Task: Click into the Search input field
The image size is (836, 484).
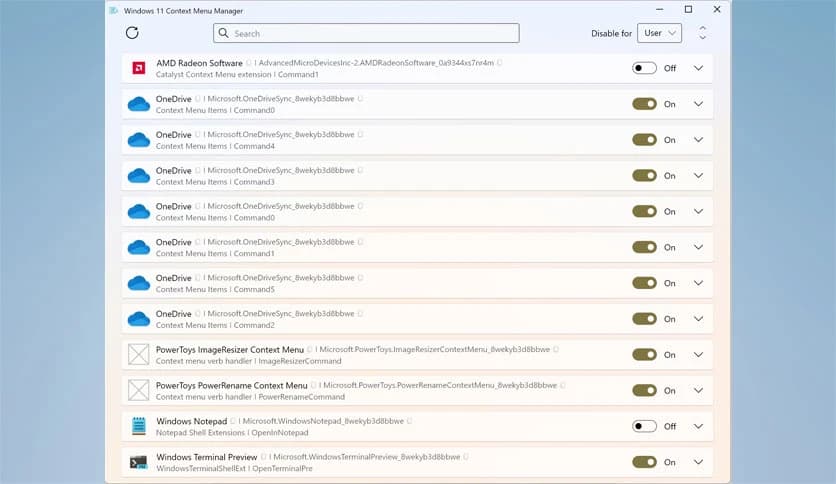Action: click(366, 33)
